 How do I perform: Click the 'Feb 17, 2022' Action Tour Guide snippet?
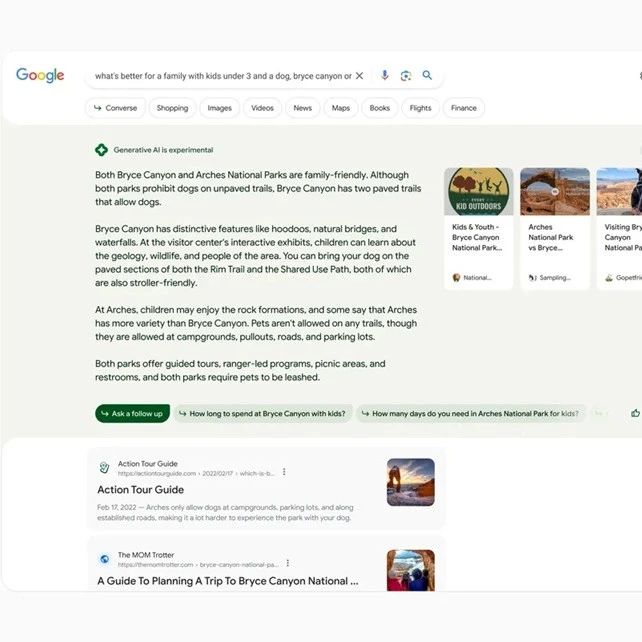coord(225,513)
